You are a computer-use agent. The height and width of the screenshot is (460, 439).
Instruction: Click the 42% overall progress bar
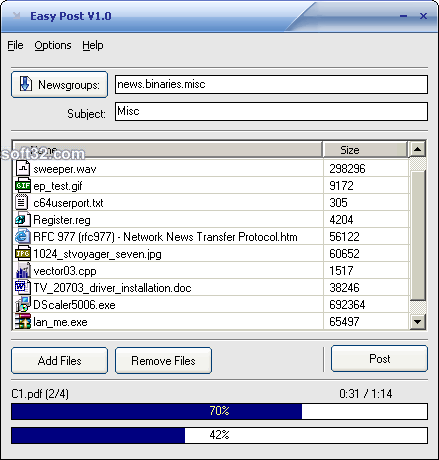pos(219,435)
